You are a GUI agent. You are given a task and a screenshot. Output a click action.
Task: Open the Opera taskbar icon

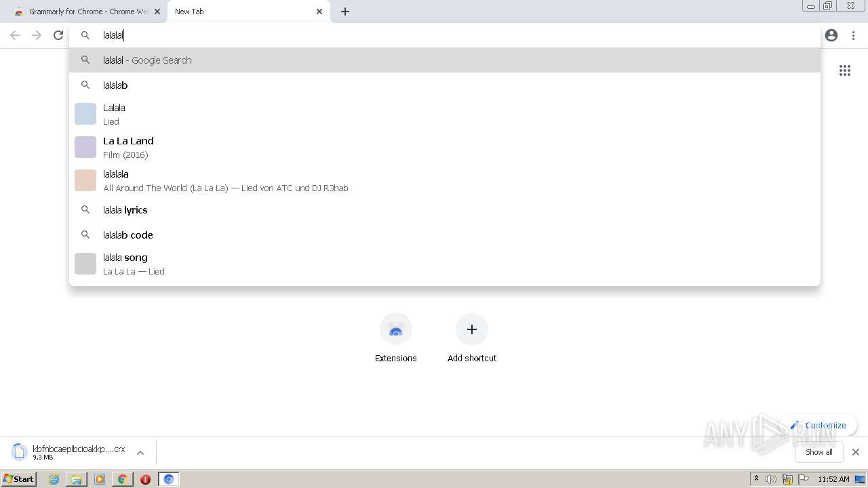pos(145,479)
